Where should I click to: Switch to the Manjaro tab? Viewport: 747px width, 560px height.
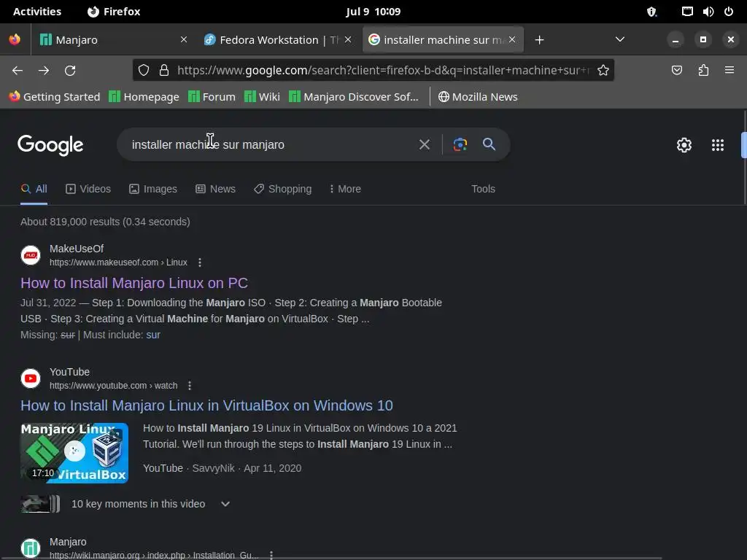tap(112, 39)
